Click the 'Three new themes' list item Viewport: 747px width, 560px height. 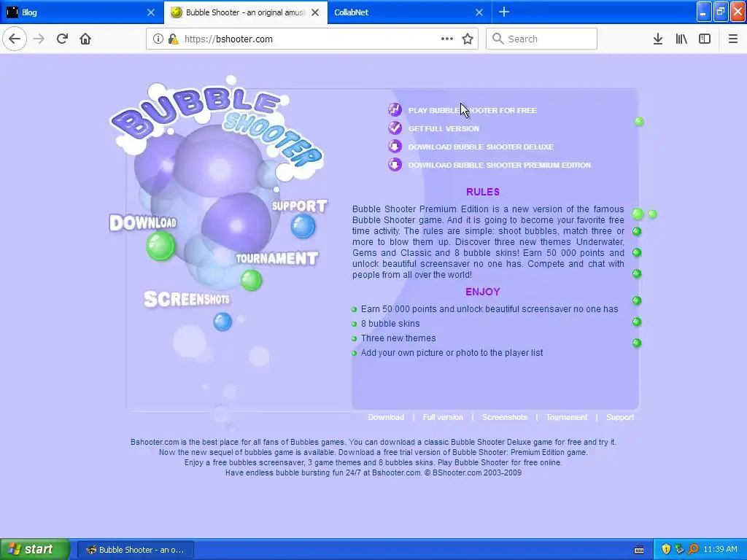tap(398, 338)
